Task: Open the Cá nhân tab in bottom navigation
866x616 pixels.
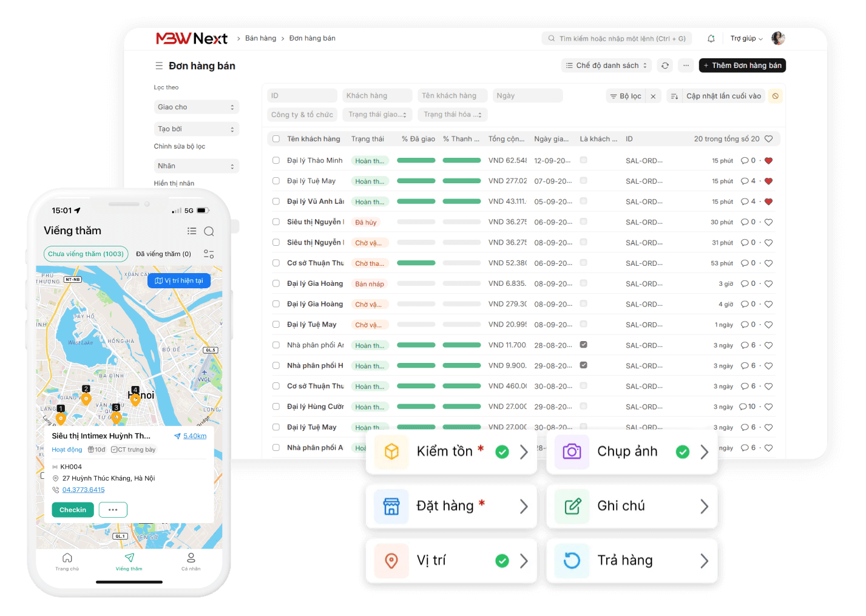Action: 191,561
